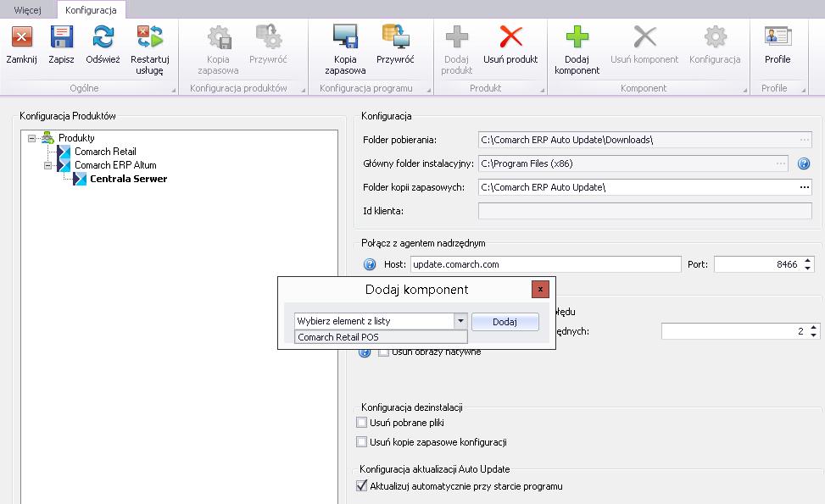Image resolution: width=825 pixels, height=504 pixels.
Task: Click help icon next to Host field
Action: [370, 264]
